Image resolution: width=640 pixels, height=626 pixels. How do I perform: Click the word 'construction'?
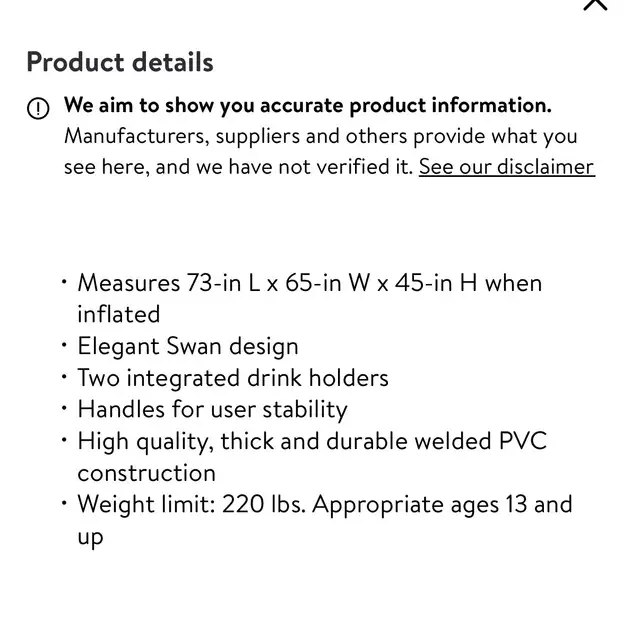(x=147, y=473)
